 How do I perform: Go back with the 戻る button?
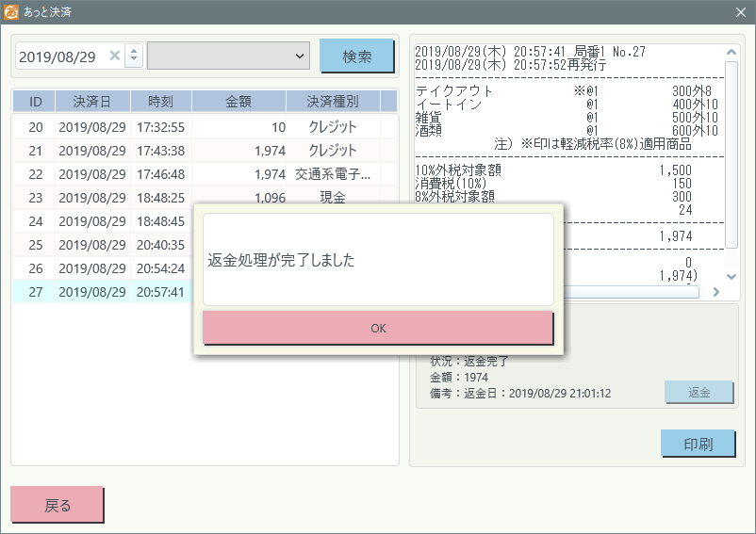point(58,505)
